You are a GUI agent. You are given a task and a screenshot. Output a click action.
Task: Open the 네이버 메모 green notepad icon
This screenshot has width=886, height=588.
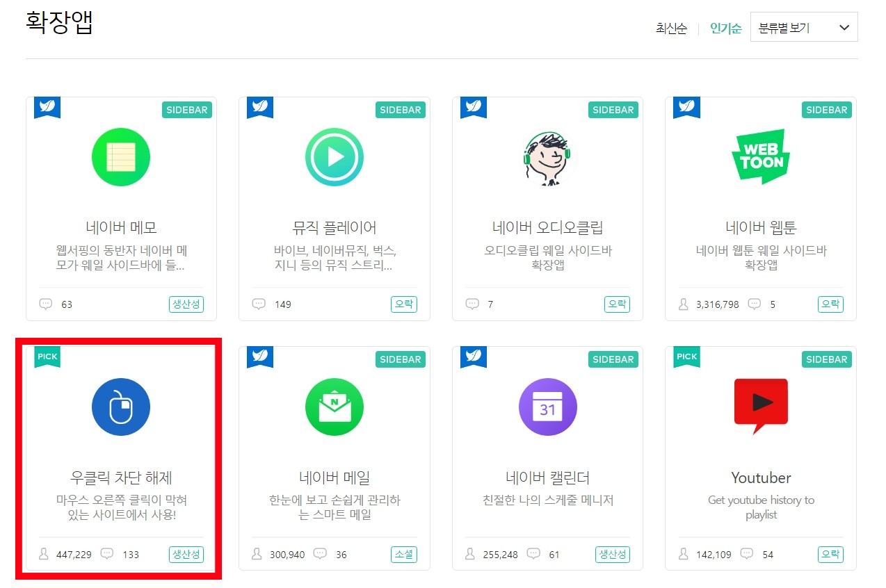121,157
